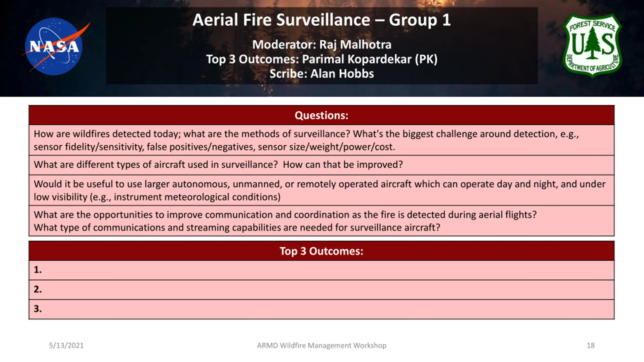The image size is (644, 362).
Task: Click the ARMD Wildfire Management Workshop footer text
Action: coord(322,345)
